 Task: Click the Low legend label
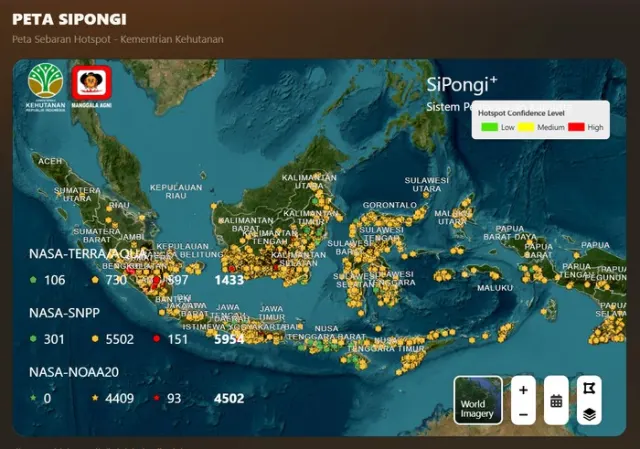click(508, 127)
